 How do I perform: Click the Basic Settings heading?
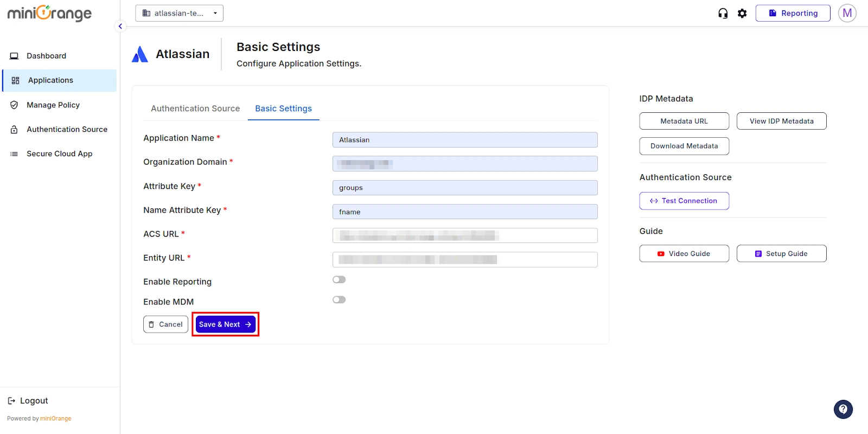click(278, 47)
